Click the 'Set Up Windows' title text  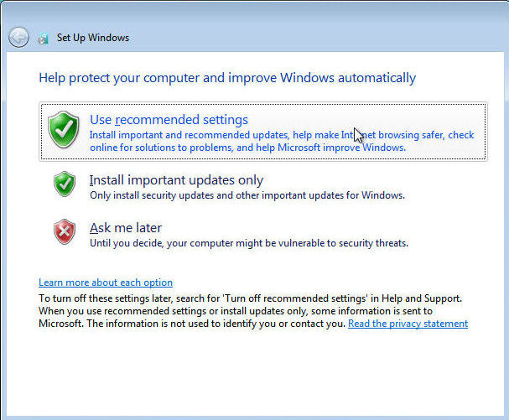coord(93,38)
